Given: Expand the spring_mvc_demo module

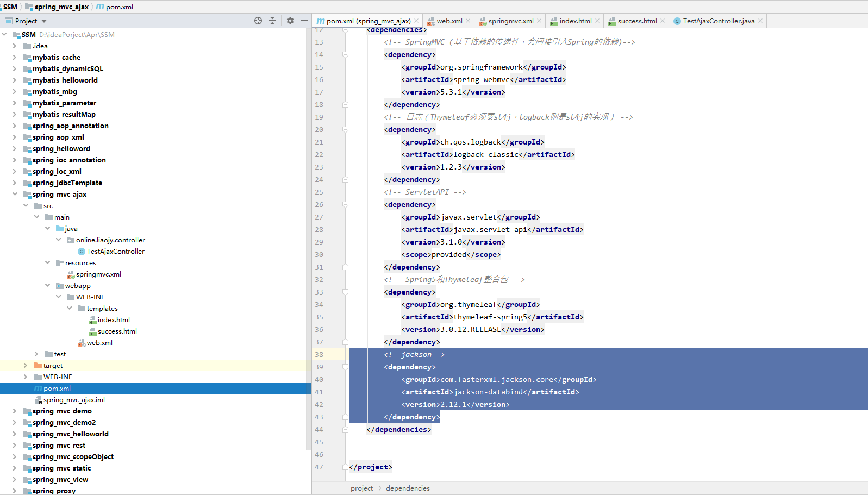Looking at the screenshot, I should coord(15,411).
